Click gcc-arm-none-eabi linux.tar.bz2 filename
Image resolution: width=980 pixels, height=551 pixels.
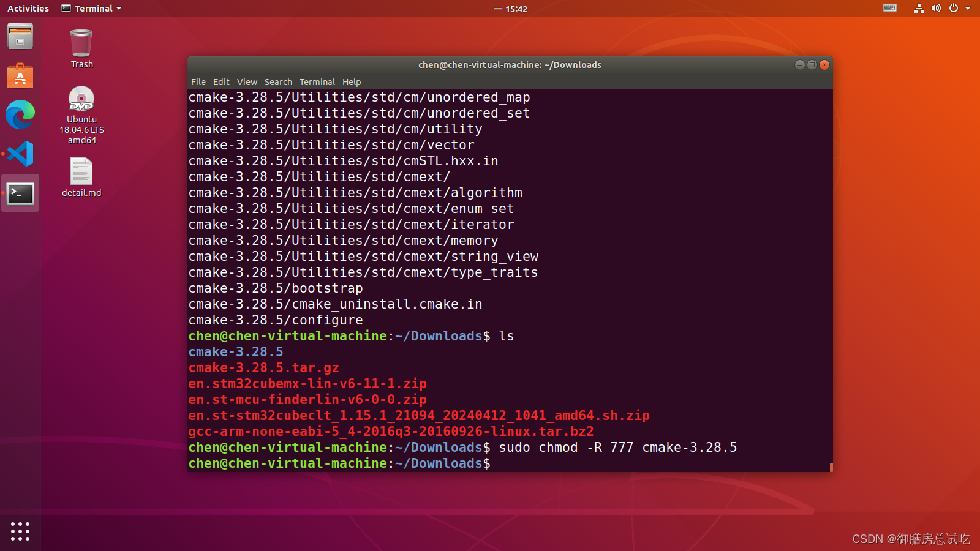[x=391, y=432]
